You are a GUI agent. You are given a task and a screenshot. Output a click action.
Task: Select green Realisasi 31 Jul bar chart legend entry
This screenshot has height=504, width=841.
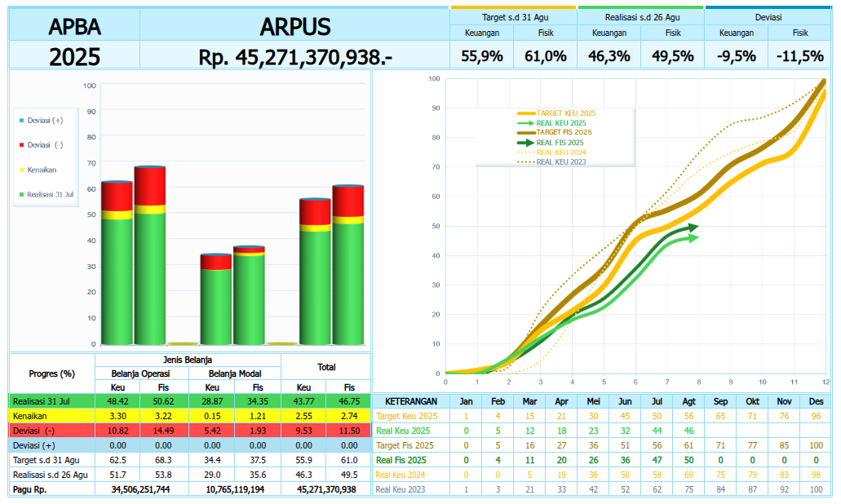pyautogui.click(x=49, y=194)
